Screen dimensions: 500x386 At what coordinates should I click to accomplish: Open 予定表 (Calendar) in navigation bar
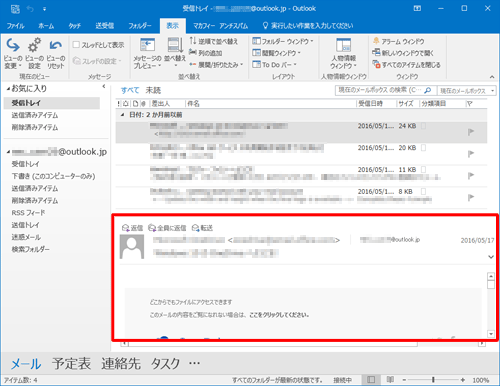point(71,363)
